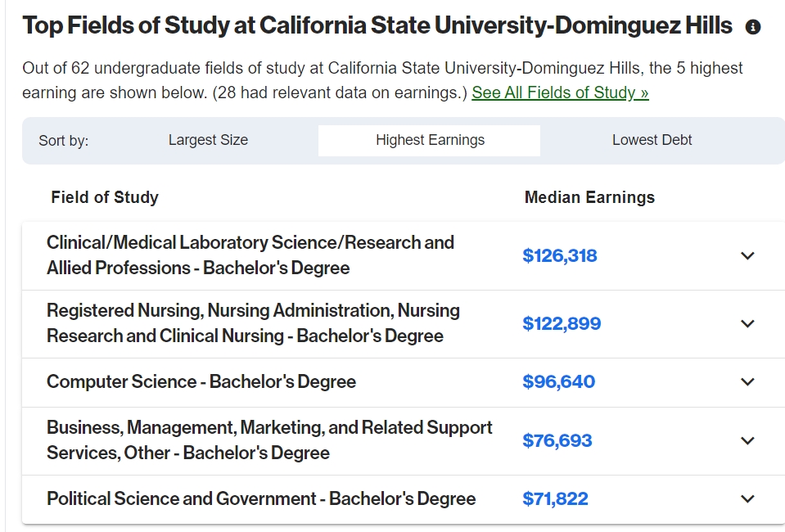Click the $96,640 median earnings value
The image size is (785, 532).
coord(559,382)
